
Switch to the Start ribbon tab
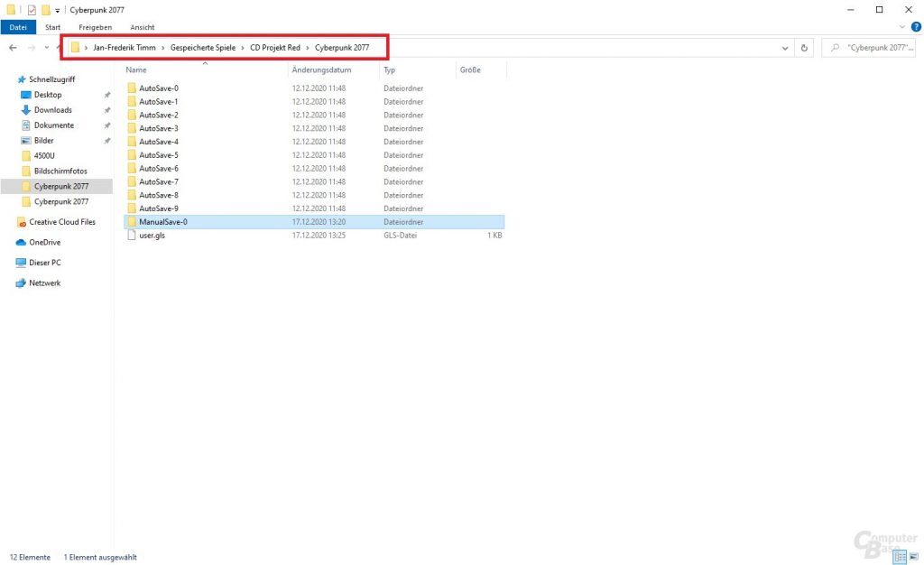(53, 27)
